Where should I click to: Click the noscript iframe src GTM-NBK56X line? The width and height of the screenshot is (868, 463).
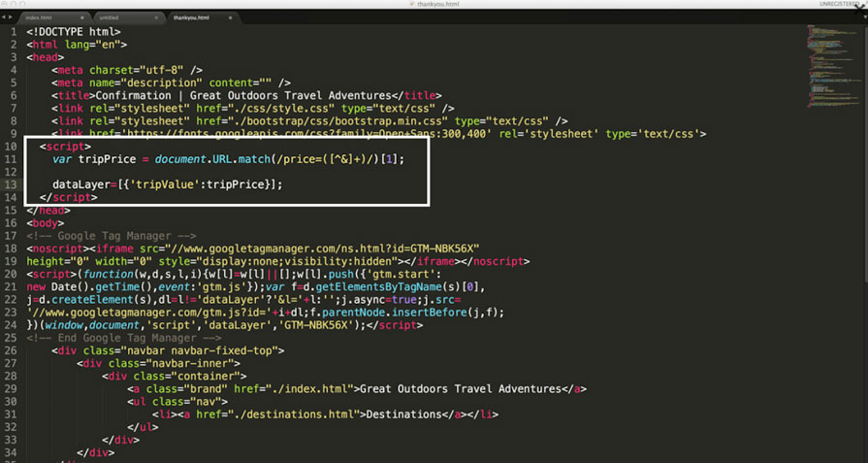(253, 248)
